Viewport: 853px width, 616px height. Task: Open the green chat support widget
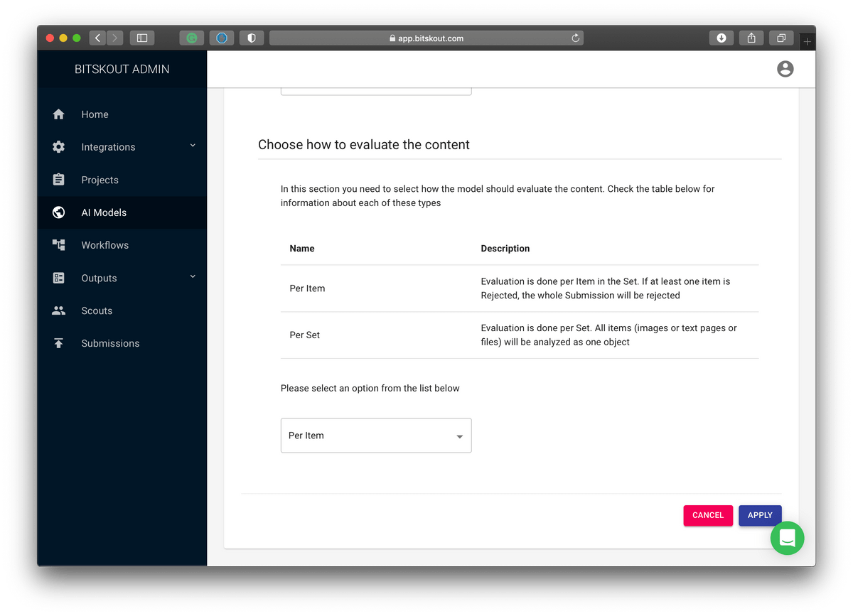pos(788,539)
